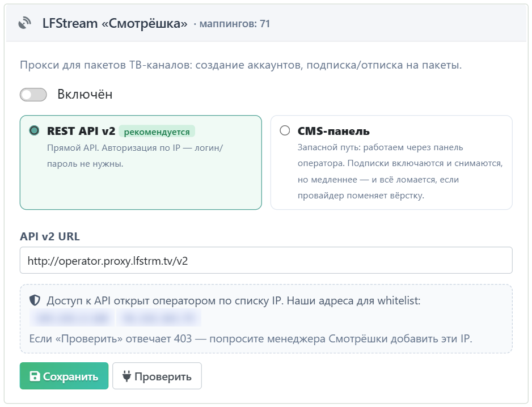Click the Проверить button
The width and height of the screenshot is (532, 407).
[x=157, y=376]
